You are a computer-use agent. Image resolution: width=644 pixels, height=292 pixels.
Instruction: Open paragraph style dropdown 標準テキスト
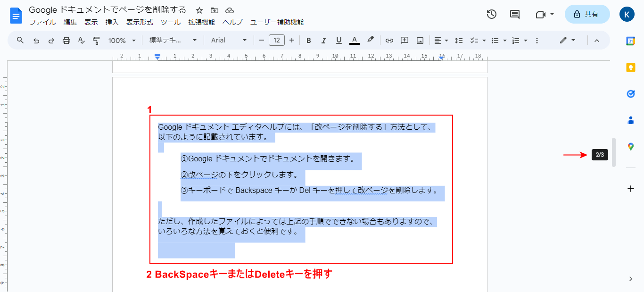(173, 41)
